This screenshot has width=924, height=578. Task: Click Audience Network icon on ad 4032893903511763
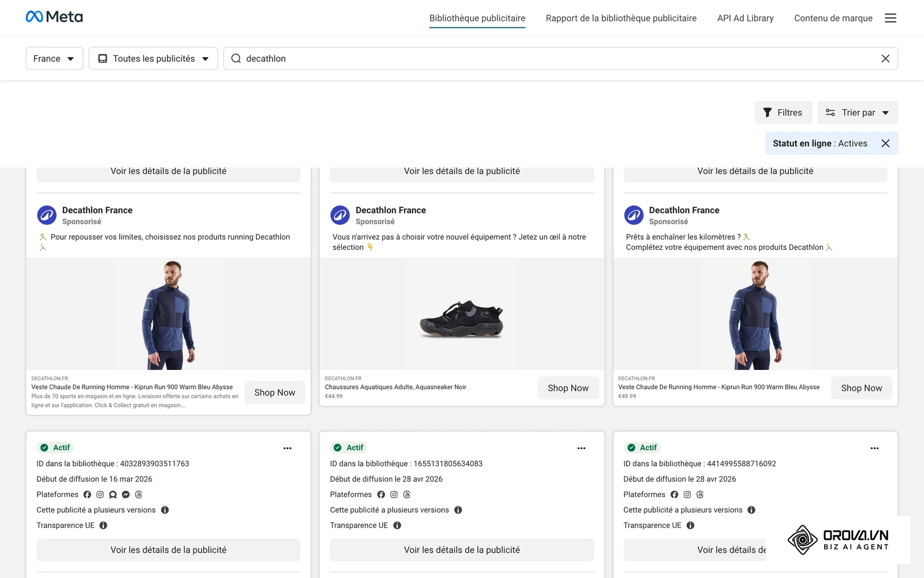(x=113, y=495)
